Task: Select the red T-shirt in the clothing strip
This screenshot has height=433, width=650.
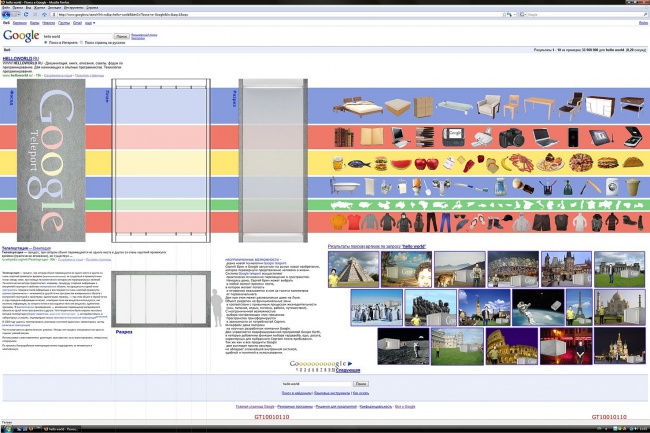Action: click(x=354, y=222)
